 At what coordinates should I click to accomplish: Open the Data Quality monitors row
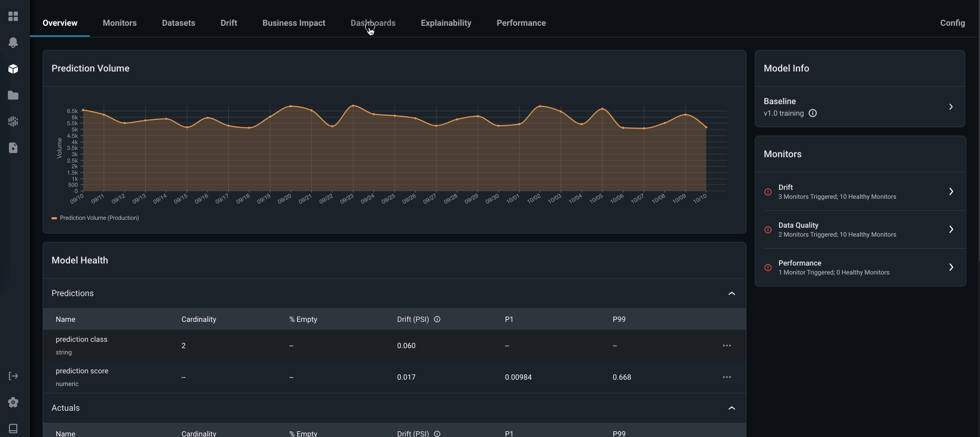860,230
